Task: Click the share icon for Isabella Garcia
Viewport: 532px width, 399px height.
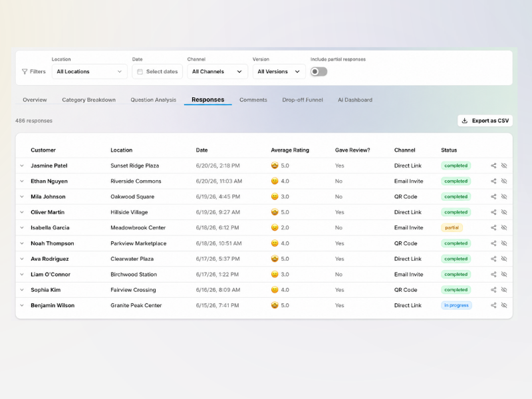Action: [493, 227]
